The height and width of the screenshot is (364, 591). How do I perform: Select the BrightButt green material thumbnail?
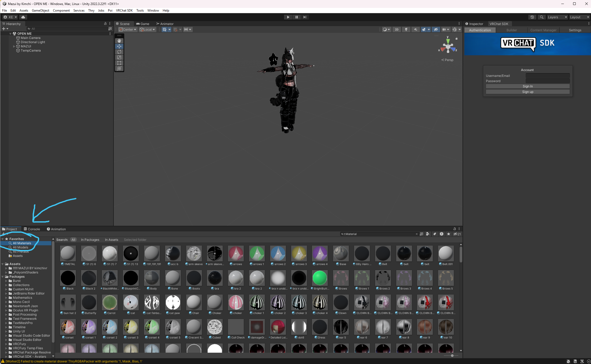(x=320, y=278)
